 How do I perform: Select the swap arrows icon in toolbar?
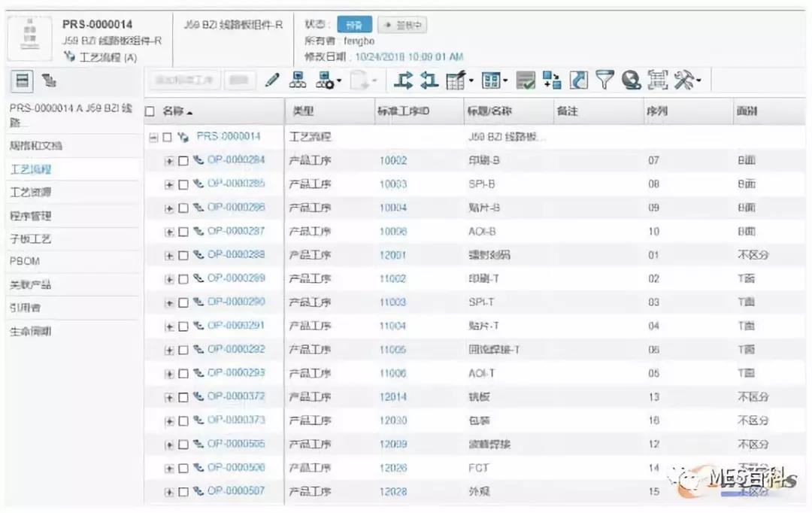coord(402,79)
